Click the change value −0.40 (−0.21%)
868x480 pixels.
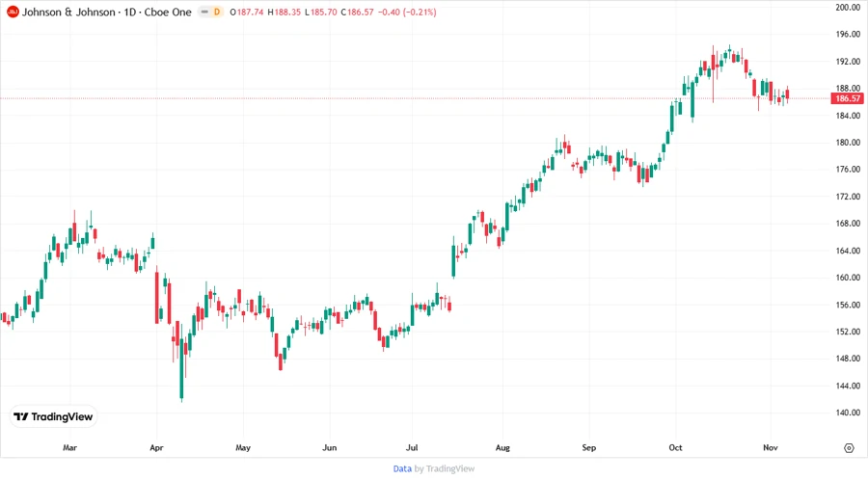click(407, 12)
